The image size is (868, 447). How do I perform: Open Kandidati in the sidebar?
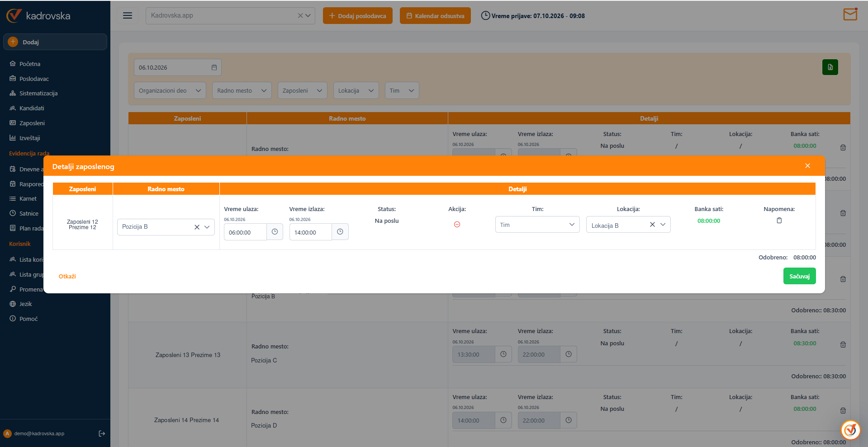(32, 108)
